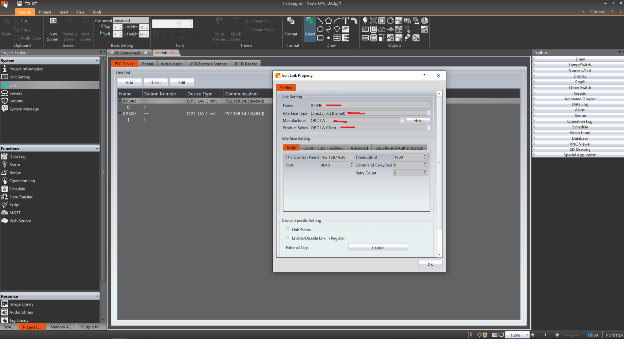Tick Enable/Disable Link in Register checkbox
Image resolution: width=644 pixels, height=350 pixels.
tap(287, 238)
